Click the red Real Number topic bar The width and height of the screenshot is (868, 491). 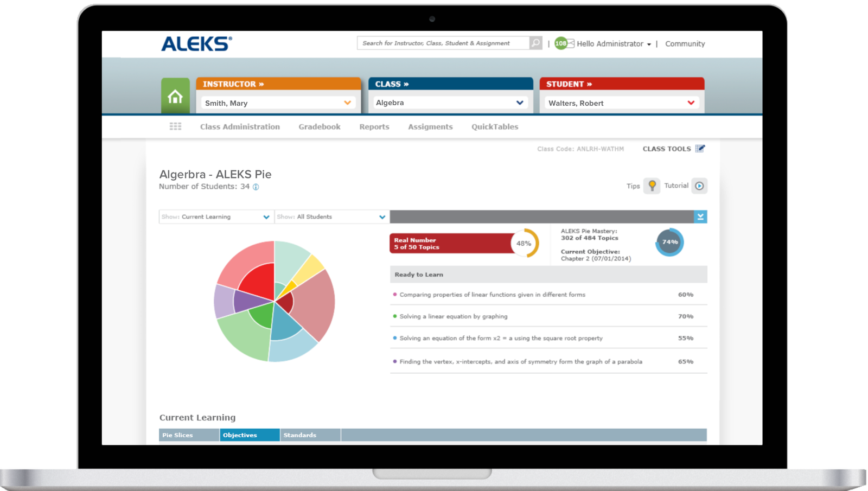click(451, 244)
